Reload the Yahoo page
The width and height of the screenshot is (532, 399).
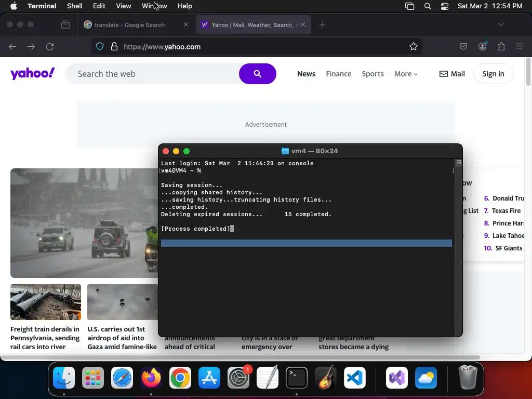[x=50, y=46]
